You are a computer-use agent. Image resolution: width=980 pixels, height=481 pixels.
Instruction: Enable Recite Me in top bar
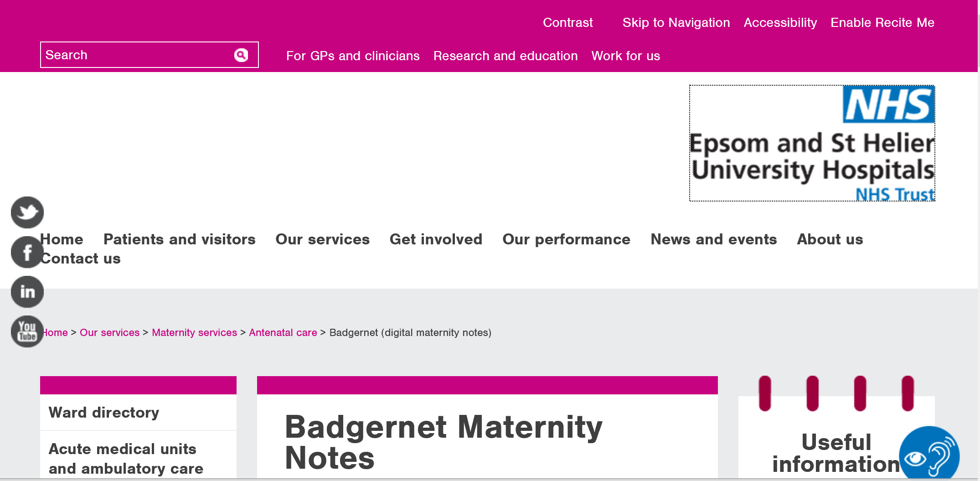(x=882, y=22)
